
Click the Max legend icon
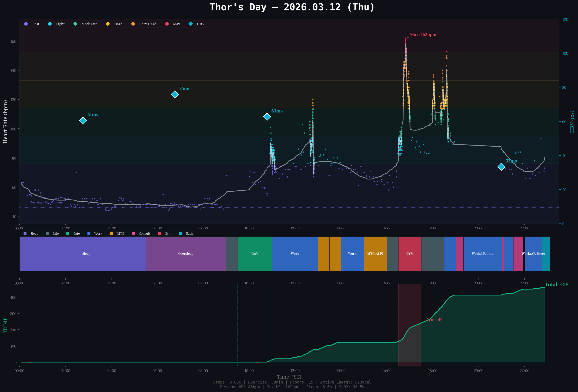pos(167,24)
